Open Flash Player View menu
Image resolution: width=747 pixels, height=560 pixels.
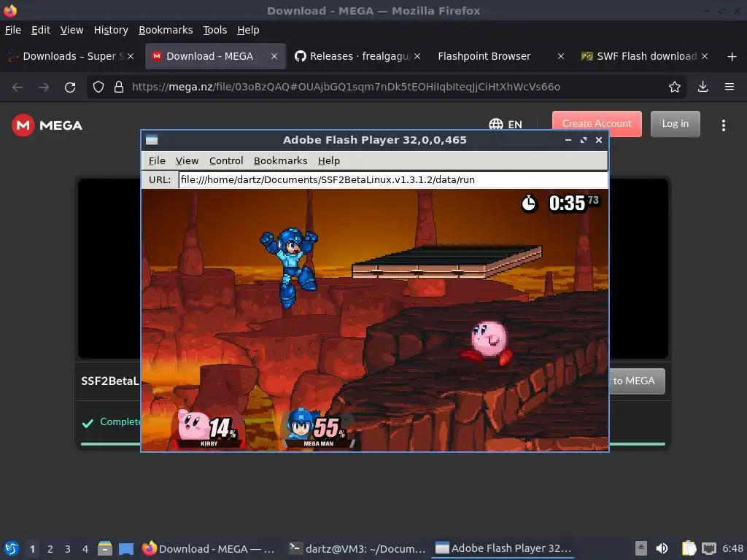click(x=187, y=161)
